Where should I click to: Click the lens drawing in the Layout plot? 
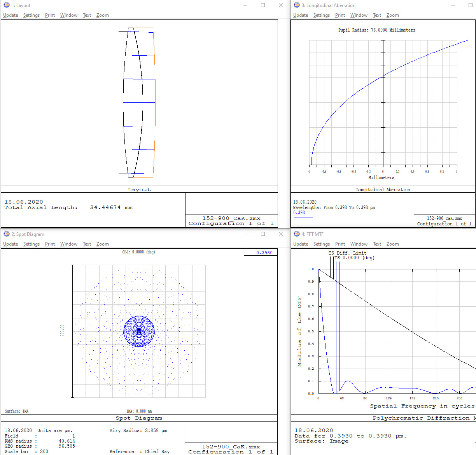(x=133, y=102)
